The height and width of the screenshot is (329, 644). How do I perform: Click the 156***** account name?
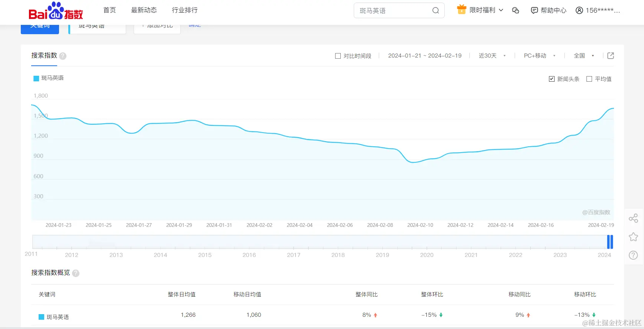click(x=603, y=10)
